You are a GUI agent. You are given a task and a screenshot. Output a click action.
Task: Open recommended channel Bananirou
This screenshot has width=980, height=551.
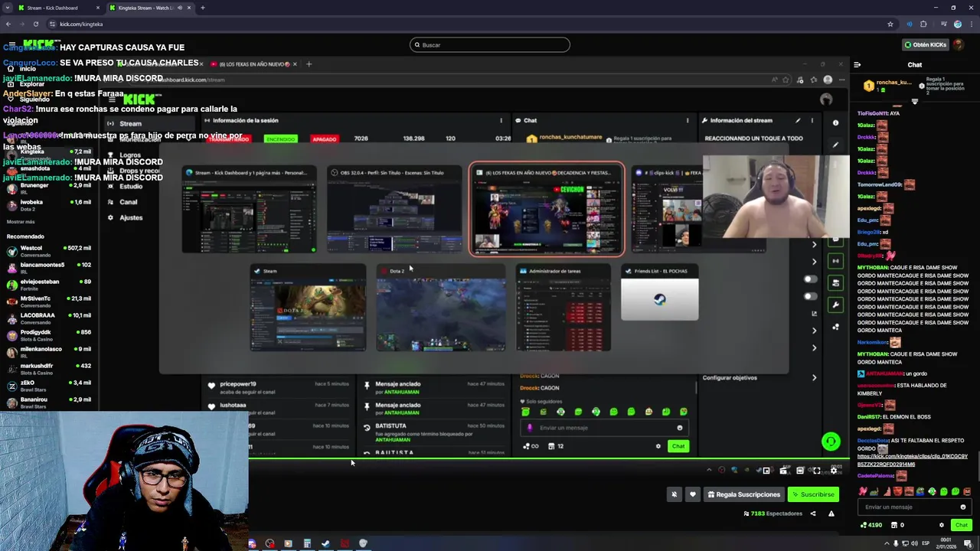(50, 403)
